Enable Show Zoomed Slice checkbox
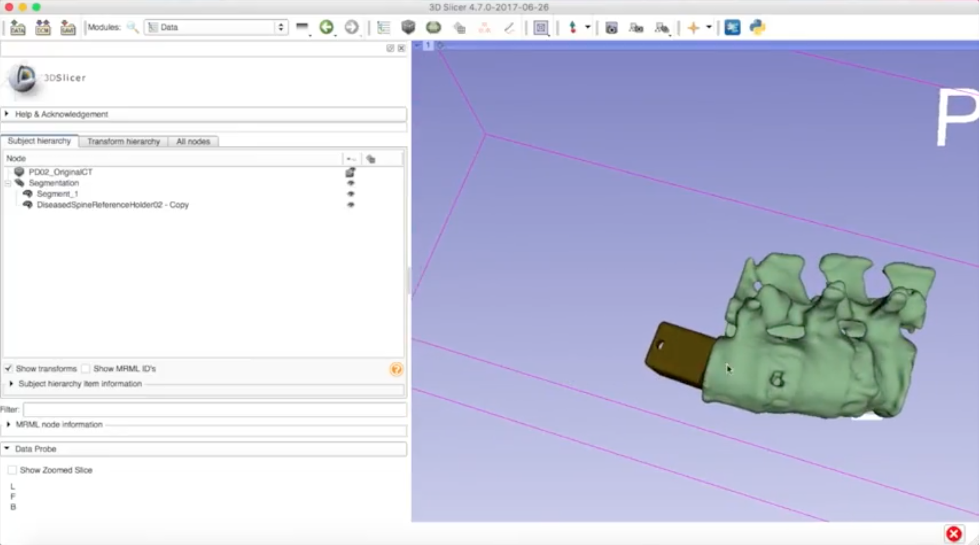980x545 pixels. (x=12, y=470)
